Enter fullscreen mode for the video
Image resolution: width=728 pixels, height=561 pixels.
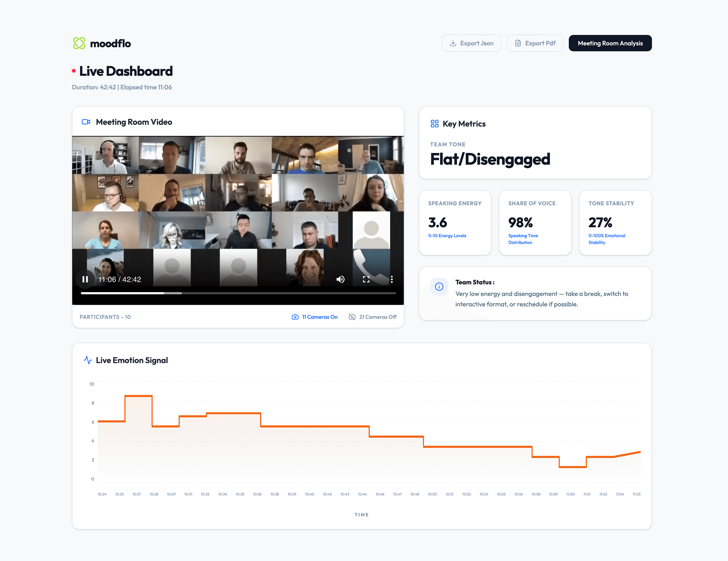[366, 279]
